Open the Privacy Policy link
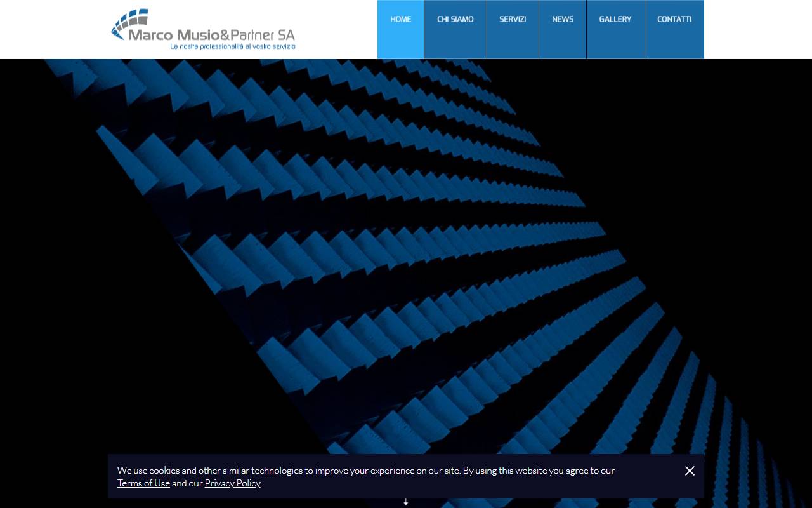This screenshot has width=812, height=508. pyautogui.click(x=233, y=483)
